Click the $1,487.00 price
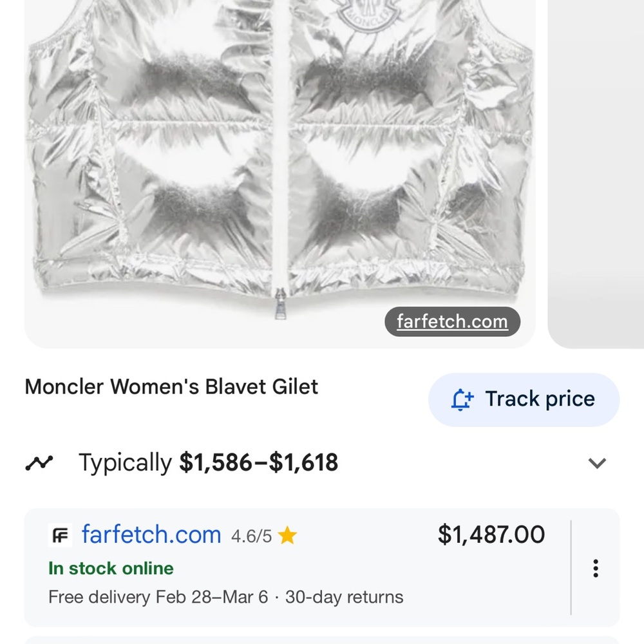The image size is (644, 644). (491, 534)
